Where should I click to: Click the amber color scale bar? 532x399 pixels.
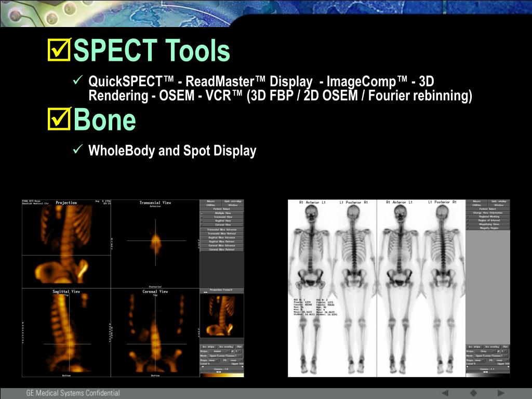[x=222, y=375]
